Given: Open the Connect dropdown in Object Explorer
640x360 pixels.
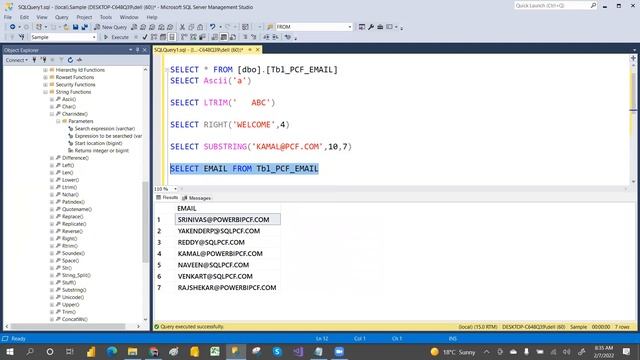Looking at the screenshot, I should (x=17, y=60).
